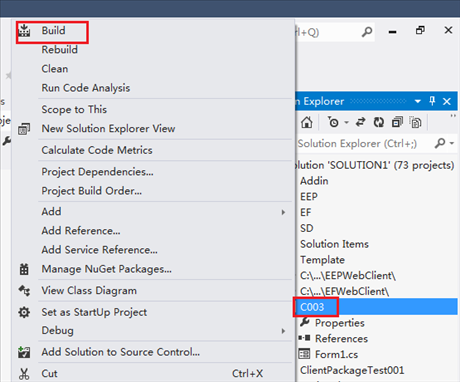Click the Search Solution Explorer field
460x382 pixels.
coord(363,144)
